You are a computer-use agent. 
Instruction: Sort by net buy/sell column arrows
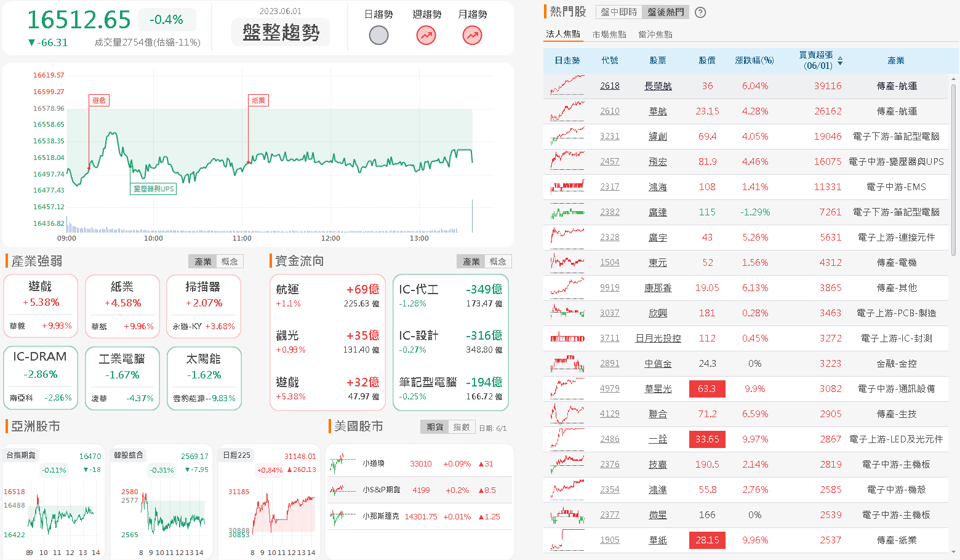click(840, 61)
